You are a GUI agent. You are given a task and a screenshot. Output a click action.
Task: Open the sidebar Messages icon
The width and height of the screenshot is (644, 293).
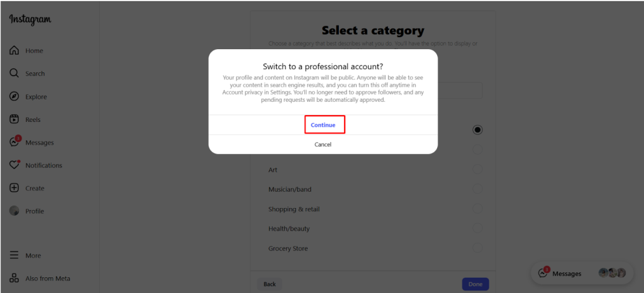pyautogui.click(x=14, y=143)
